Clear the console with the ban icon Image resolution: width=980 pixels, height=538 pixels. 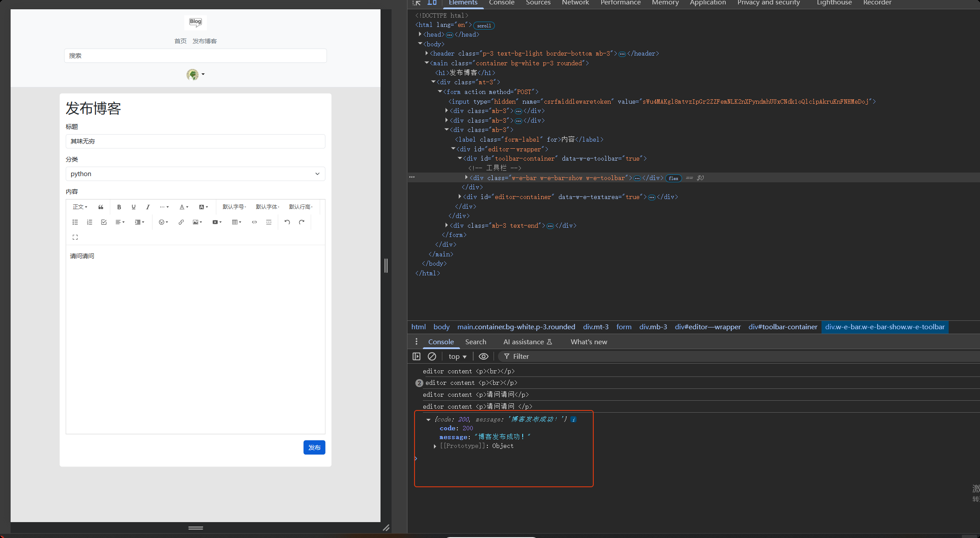click(x=432, y=356)
